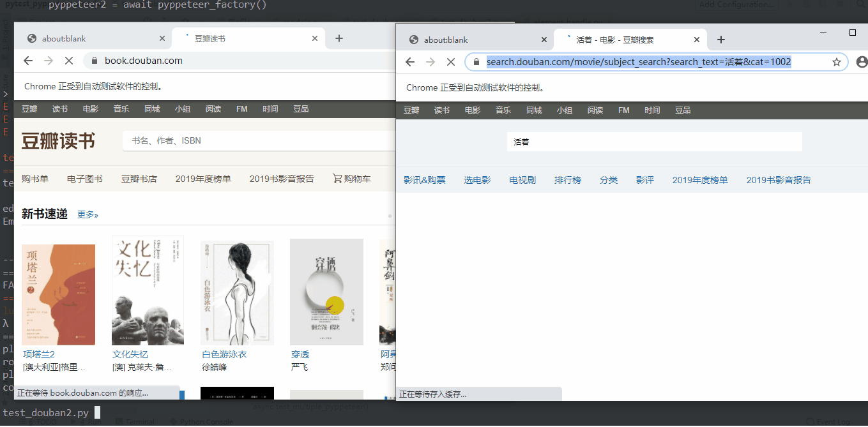Click back arrow in left Chrome window
Viewport: 868px width, 427px height.
[x=28, y=61]
